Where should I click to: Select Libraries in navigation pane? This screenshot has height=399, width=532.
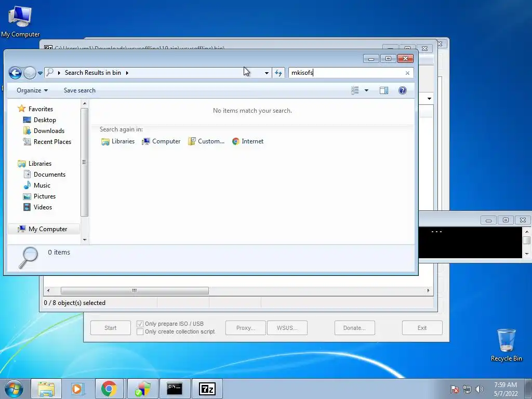[39, 164]
